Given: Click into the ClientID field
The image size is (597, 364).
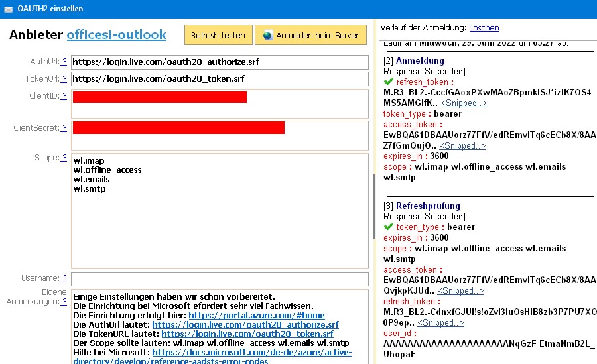Looking at the screenshot, I should pos(220,104).
